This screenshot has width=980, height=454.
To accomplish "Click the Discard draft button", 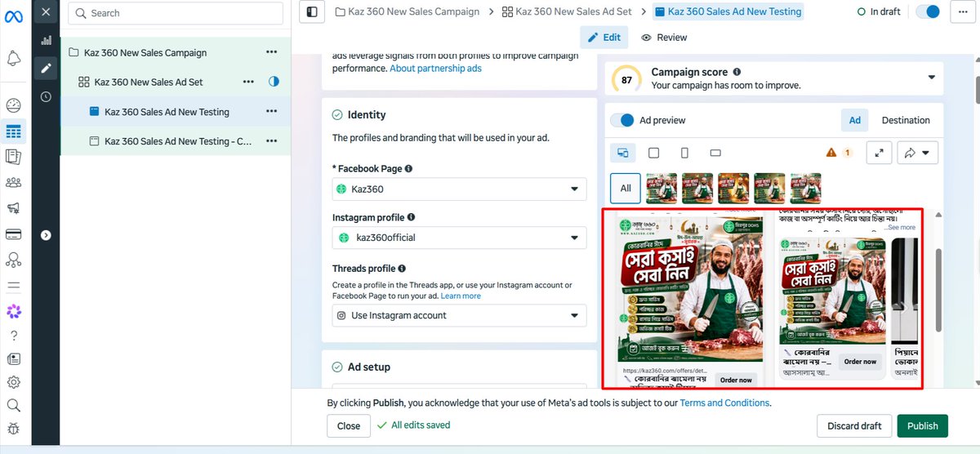I will (854, 426).
